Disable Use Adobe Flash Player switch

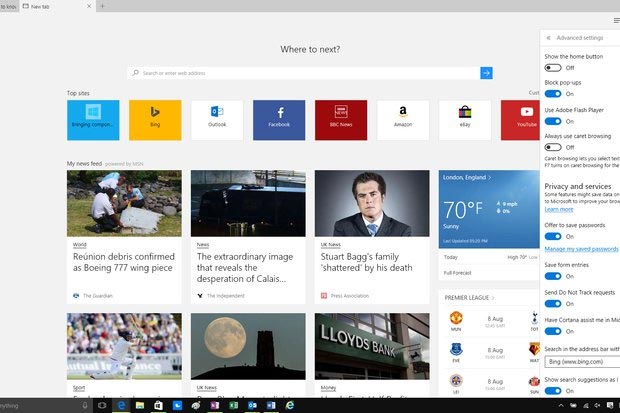coord(553,121)
